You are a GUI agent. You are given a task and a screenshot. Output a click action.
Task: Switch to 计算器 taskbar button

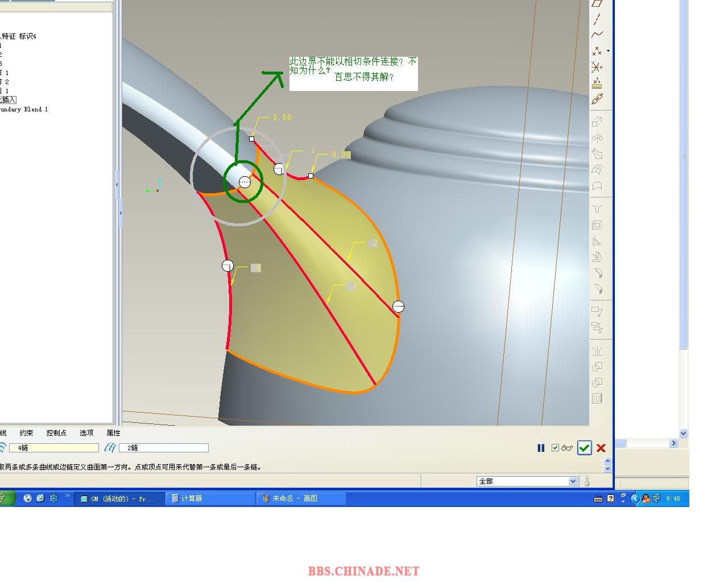click(x=210, y=498)
